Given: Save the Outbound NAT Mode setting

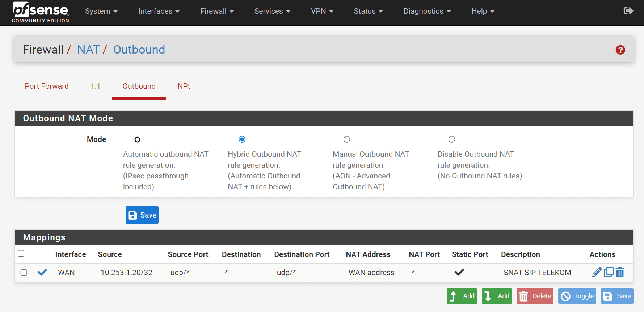Looking at the screenshot, I should coord(142,215).
